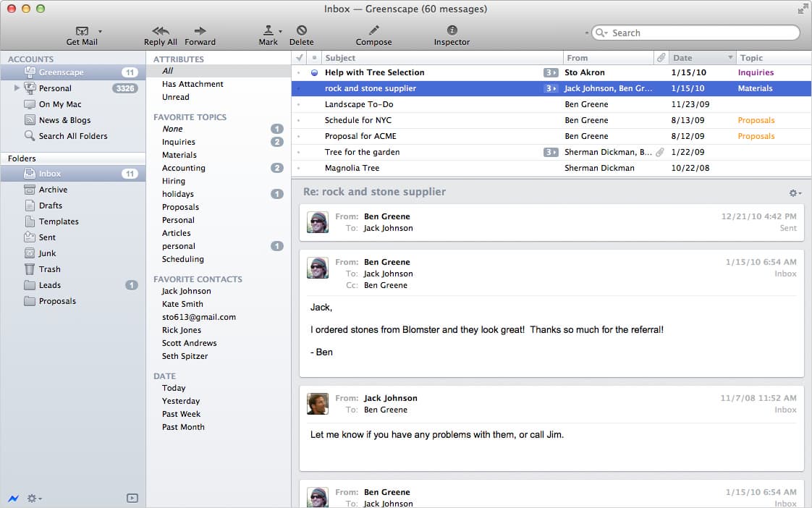Filter by Accounting topic
Viewport: 812px width, 508px height.
[183, 168]
